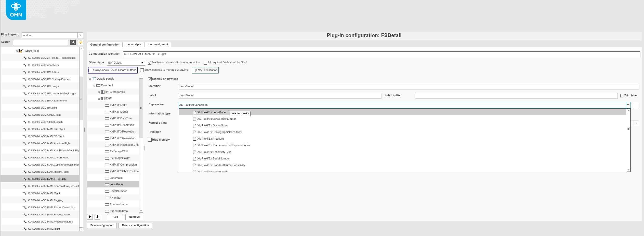Screen dimensions: 644x236
Task: Collapse the EXIF node
Action: tap(99, 99)
